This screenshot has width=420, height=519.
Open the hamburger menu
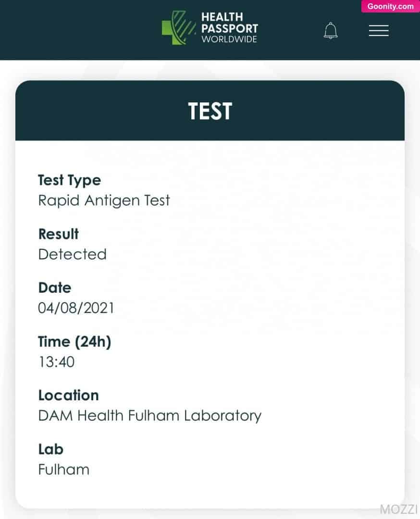coord(379,31)
